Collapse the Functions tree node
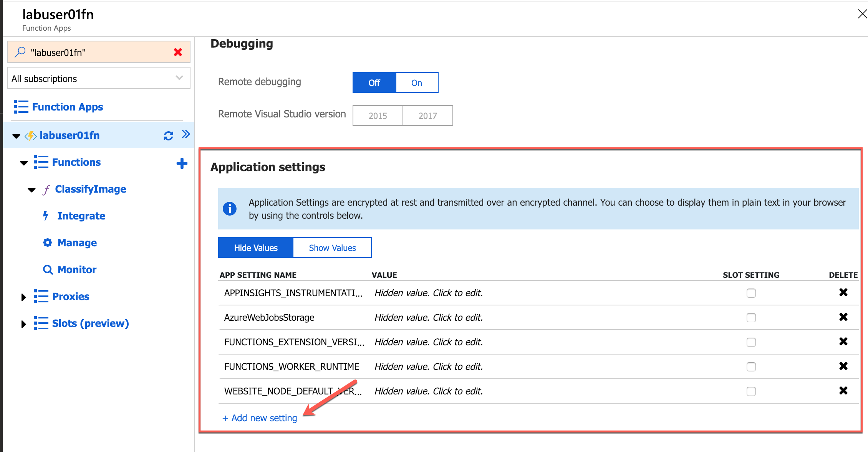This screenshot has height=452, width=868. click(x=24, y=163)
